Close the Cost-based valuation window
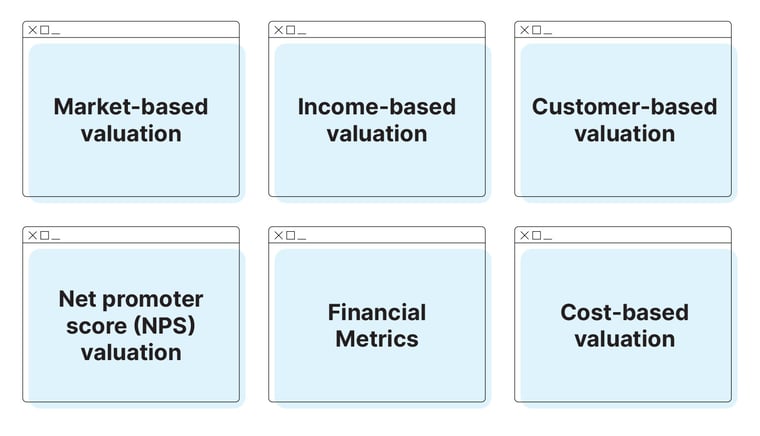Screen dimensions: 760x436 pos(524,235)
